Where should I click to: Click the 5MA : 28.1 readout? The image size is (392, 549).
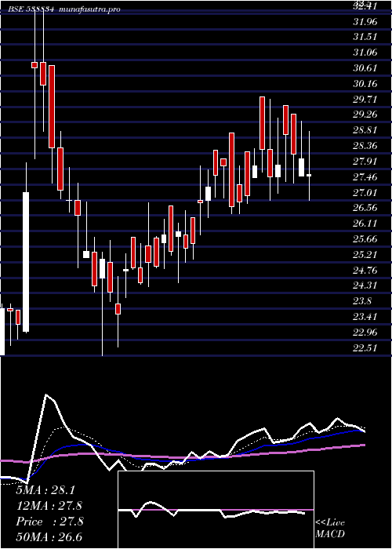pos(45,490)
